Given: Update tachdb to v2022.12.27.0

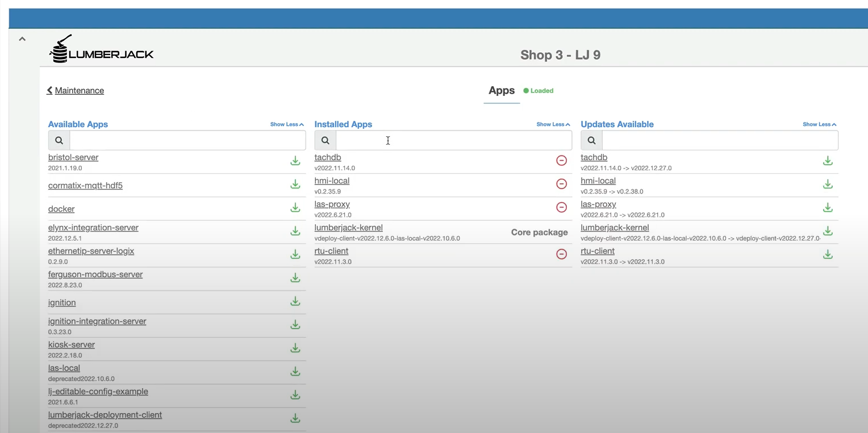Looking at the screenshot, I should pyautogui.click(x=828, y=161).
